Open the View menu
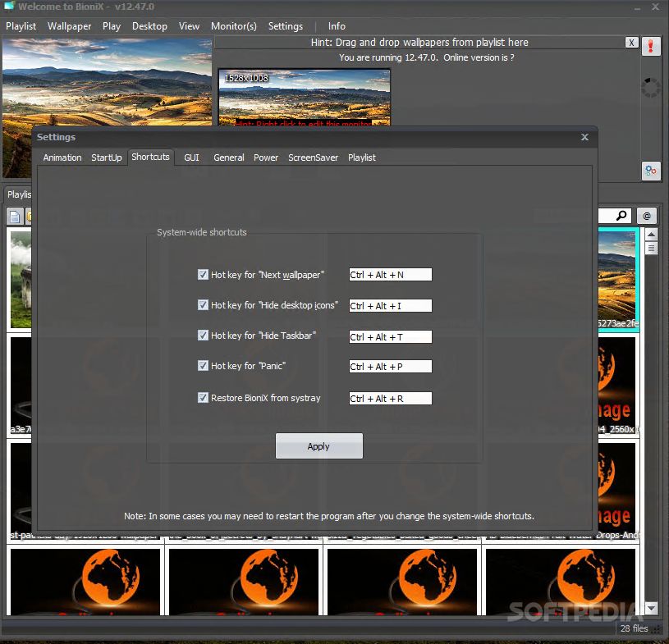This screenshot has height=644, width=669. pyautogui.click(x=189, y=26)
